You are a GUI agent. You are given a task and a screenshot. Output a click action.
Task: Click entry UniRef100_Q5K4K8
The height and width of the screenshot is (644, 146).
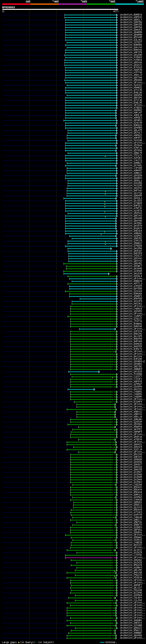131,80
